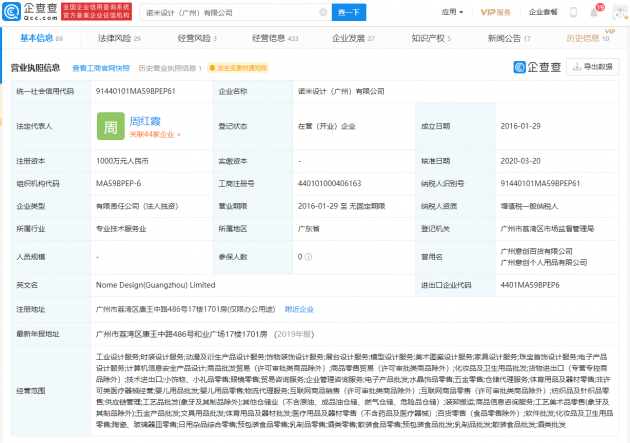630x443 pixels.
Task: Switch to the 知识产权 tab
Action: point(431,38)
